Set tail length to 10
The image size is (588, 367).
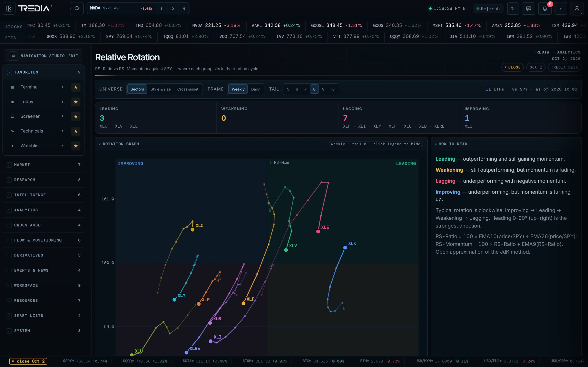pos(333,89)
